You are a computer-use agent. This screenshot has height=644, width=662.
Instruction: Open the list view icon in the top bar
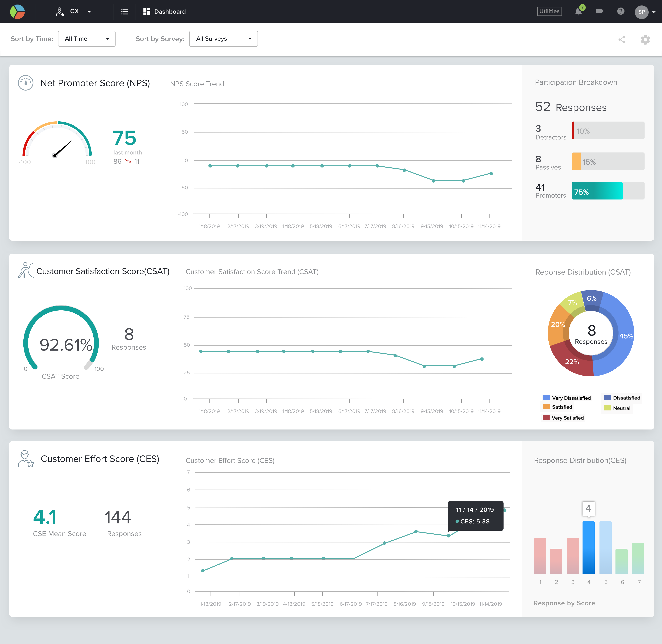[125, 11]
